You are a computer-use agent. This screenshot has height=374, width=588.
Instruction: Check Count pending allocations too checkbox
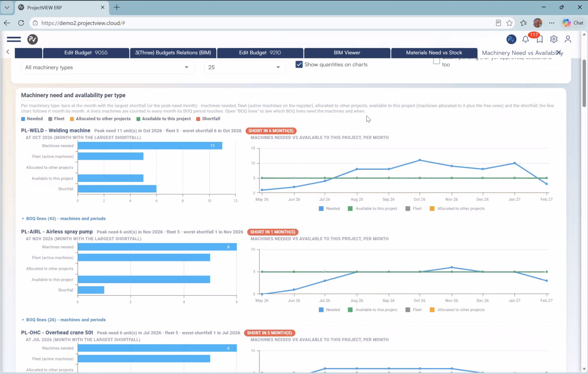pyautogui.click(x=436, y=61)
